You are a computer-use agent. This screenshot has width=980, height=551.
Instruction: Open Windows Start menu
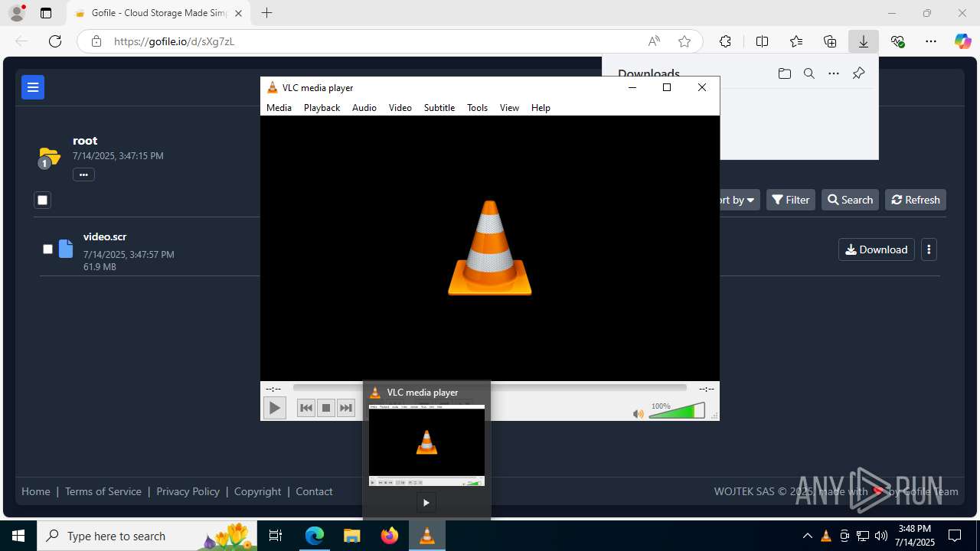[18, 536]
